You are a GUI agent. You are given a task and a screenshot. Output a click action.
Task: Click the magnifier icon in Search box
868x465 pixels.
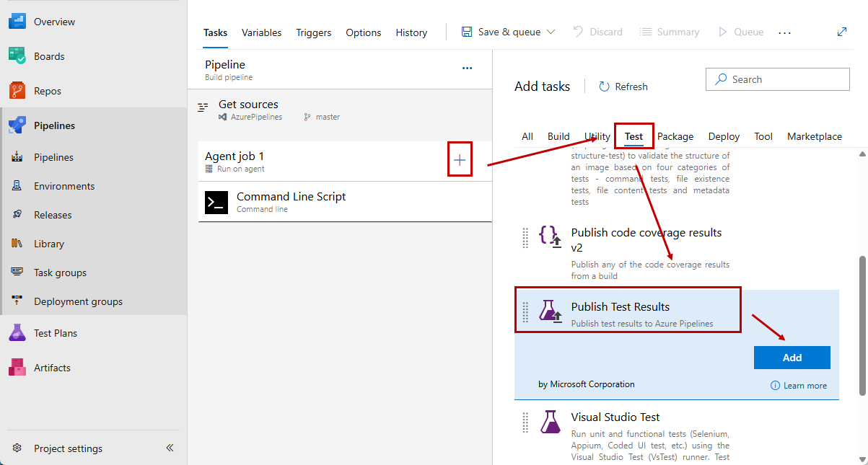pyautogui.click(x=720, y=79)
